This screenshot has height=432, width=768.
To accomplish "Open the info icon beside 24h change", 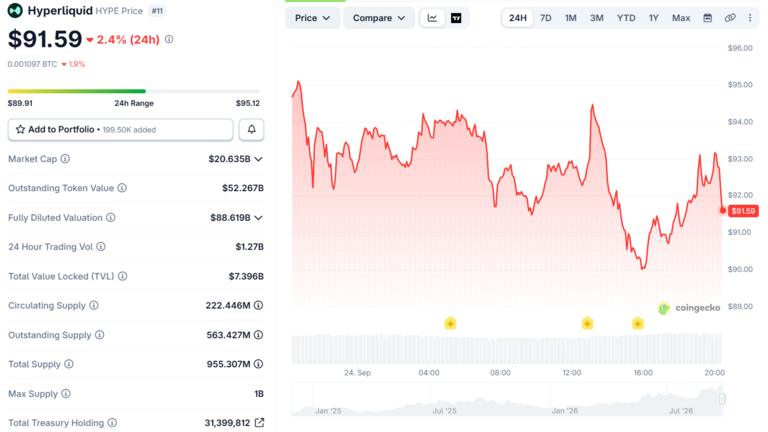I will coord(169,39).
